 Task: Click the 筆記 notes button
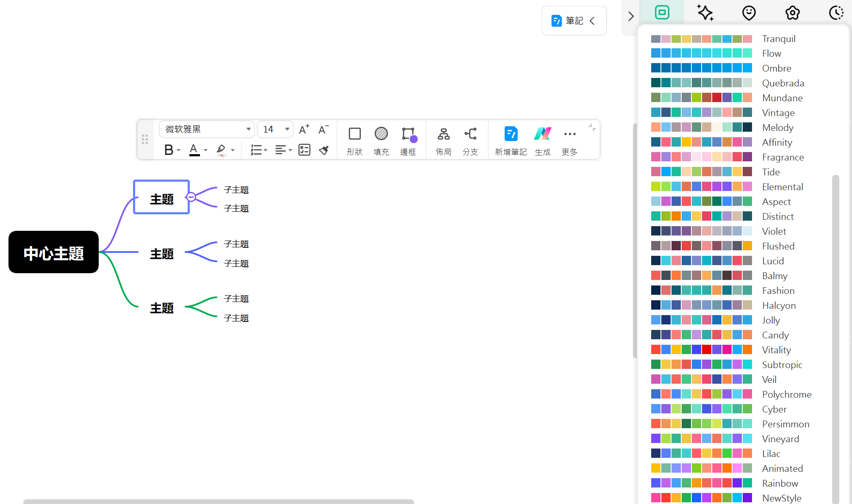pyautogui.click(x=574, y=21)
